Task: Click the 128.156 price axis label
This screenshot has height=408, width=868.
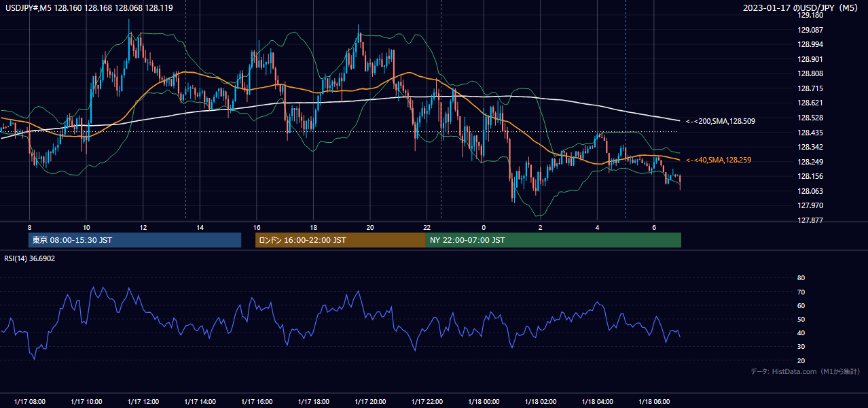Action: coord(810,176)
